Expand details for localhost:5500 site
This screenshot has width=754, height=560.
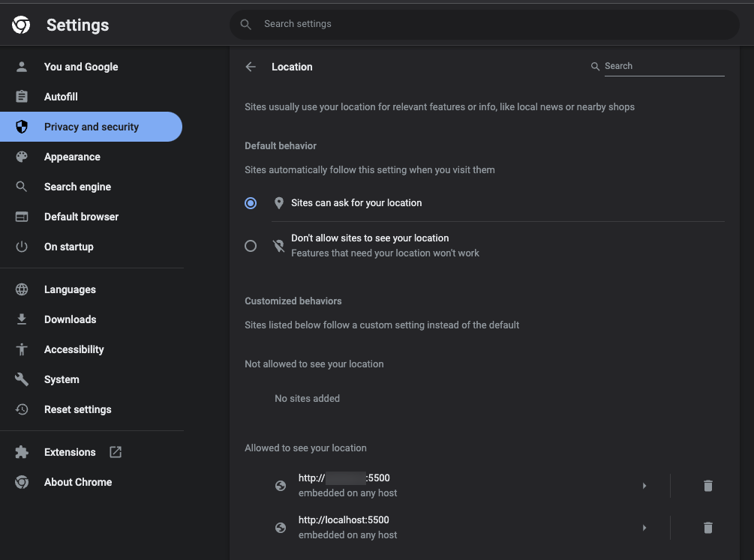(x=644, y=528)
